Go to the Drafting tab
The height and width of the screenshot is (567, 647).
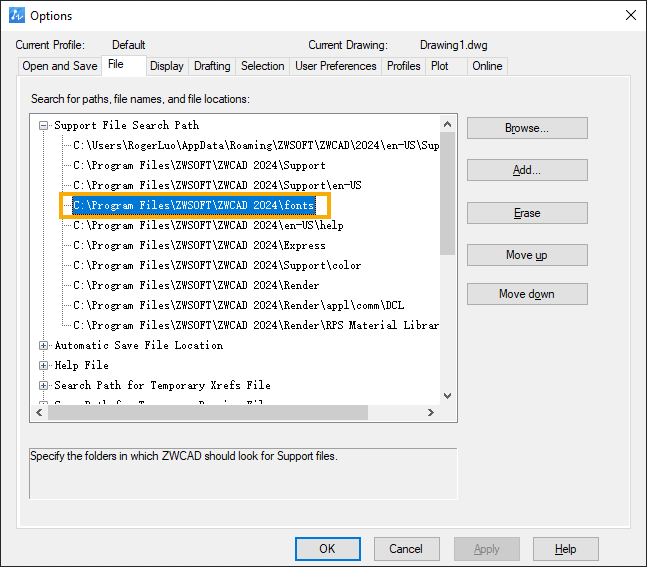(x=212, y=66)
